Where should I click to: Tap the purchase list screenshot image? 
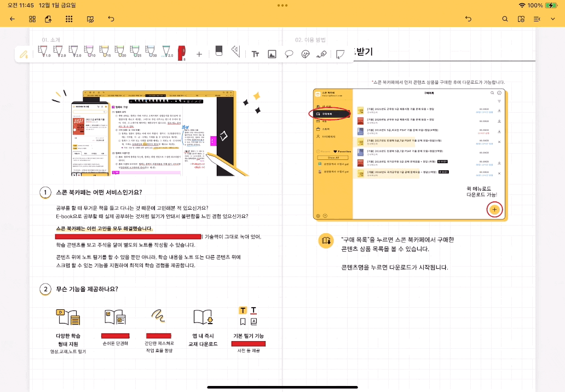coord(410,154)
